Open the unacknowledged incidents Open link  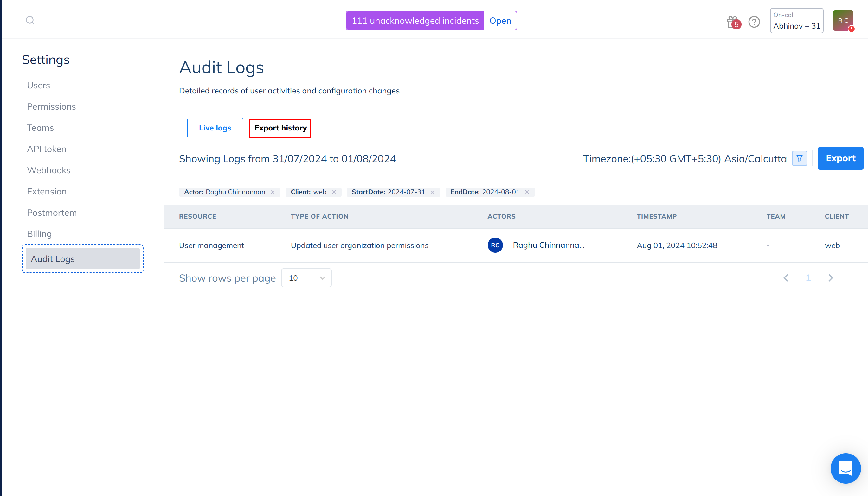coord(500,21)
